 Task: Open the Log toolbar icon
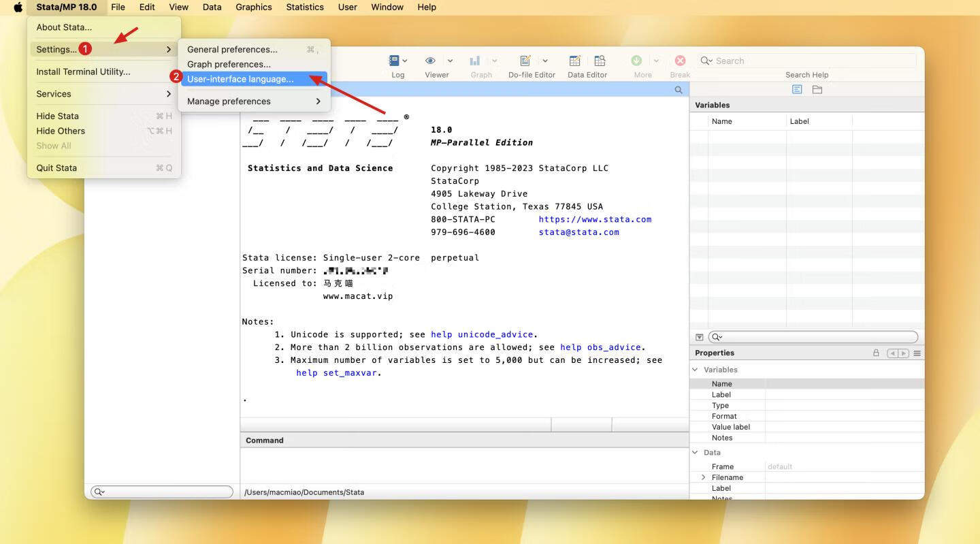point(394,61)
